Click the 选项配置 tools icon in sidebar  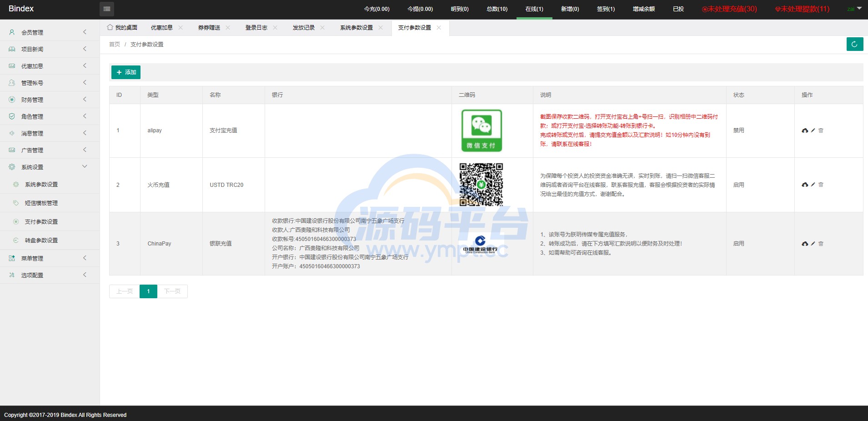pyautogui.click(x=12, y=275)
